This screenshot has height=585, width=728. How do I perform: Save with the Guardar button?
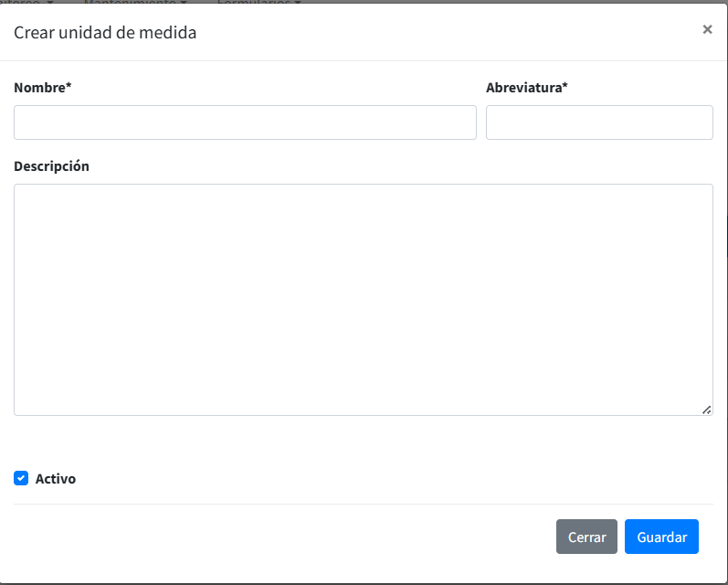(661, 537)
